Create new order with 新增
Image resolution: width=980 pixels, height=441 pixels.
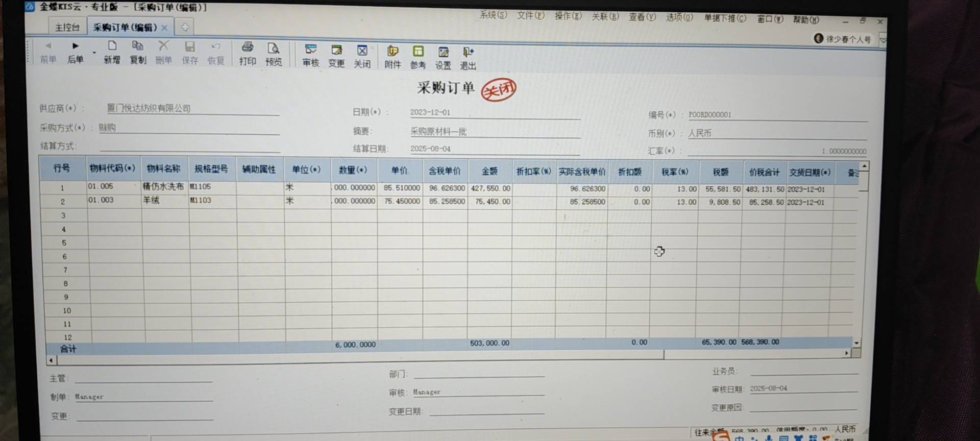point(112,53)
